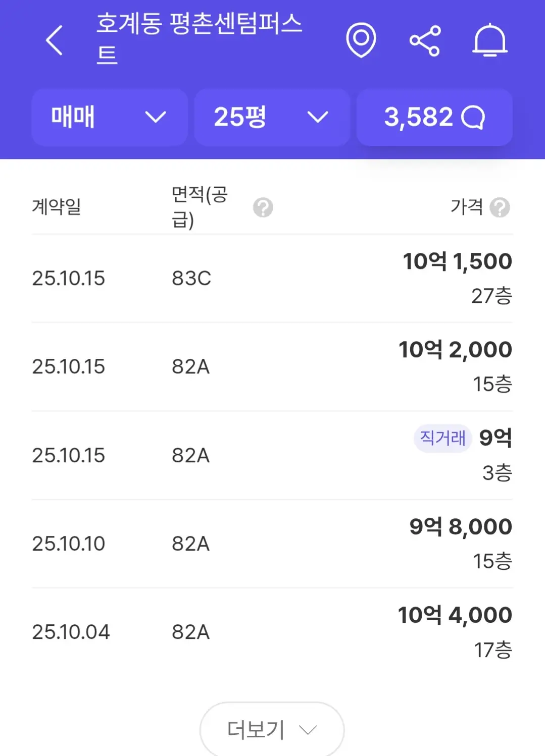545x756 pixels.
Task: Open the 3,582 comments chat button
Action: click(x=434, y=118)
